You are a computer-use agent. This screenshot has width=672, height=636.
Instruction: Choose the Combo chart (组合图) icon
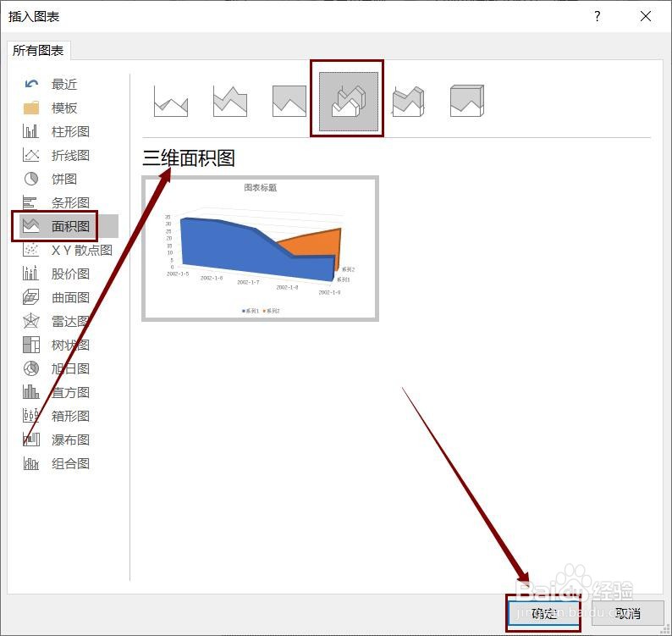pyautogui.click(x=30, y=463)
